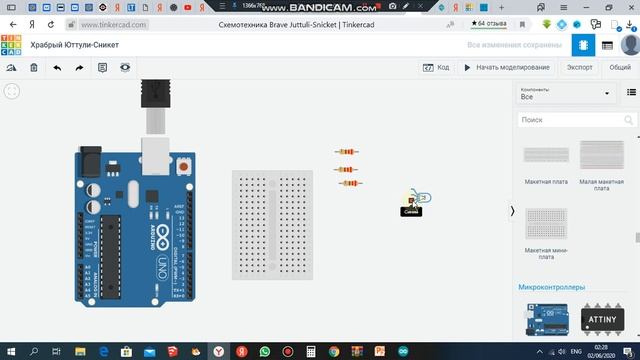
Task: Open the green download arrow extension
Action: [x=547, y=24]
